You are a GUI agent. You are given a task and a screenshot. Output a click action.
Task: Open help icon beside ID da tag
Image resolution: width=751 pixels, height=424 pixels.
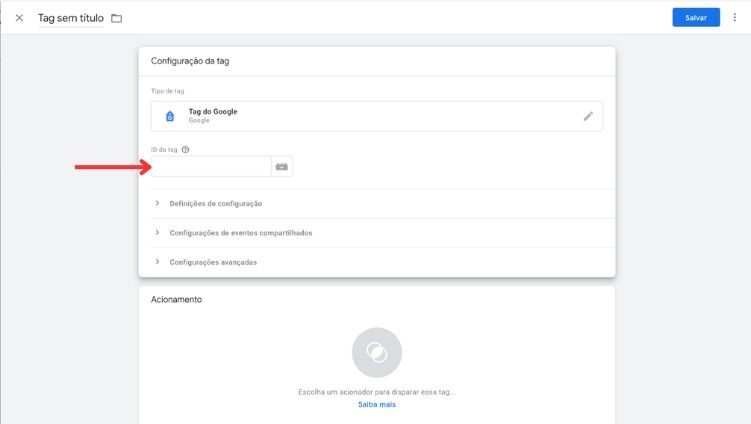(x=185, y=149)
